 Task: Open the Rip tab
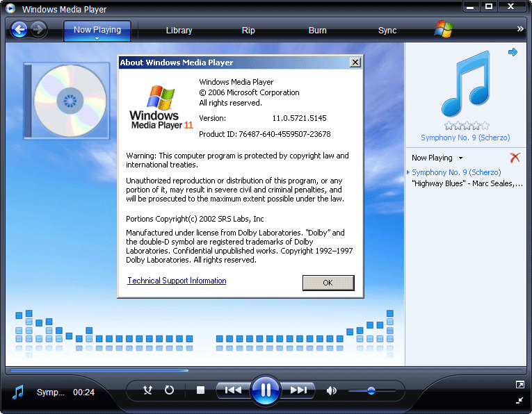coord(248,31)
